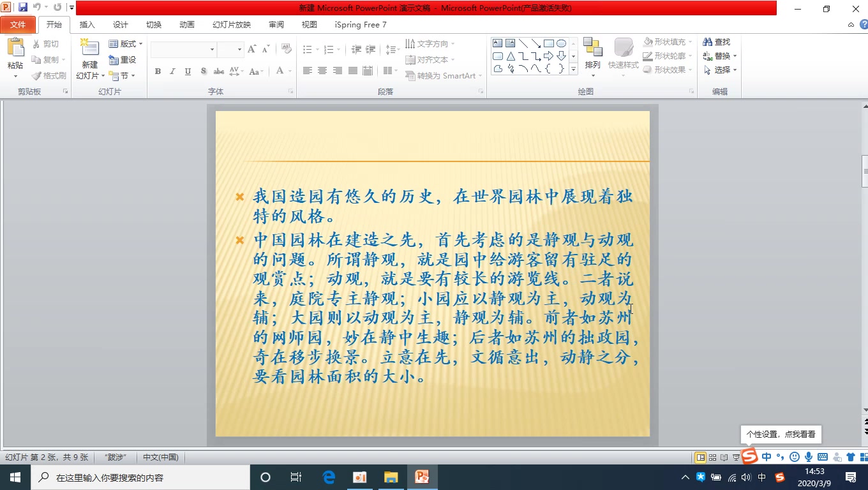Save the presentation from Quick Access Toolbar
This screenshot has width=868, height=490.
coord(23,8)
